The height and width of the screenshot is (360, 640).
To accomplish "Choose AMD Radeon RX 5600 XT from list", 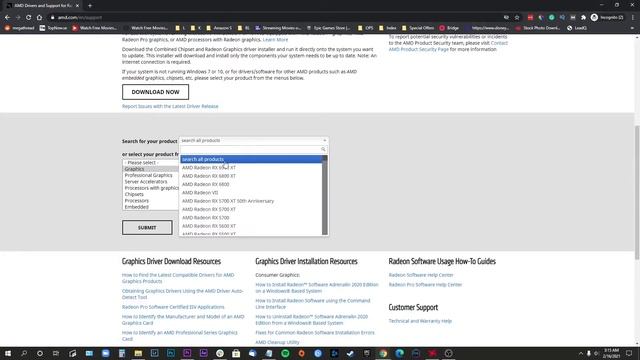I will pos(209,226).
